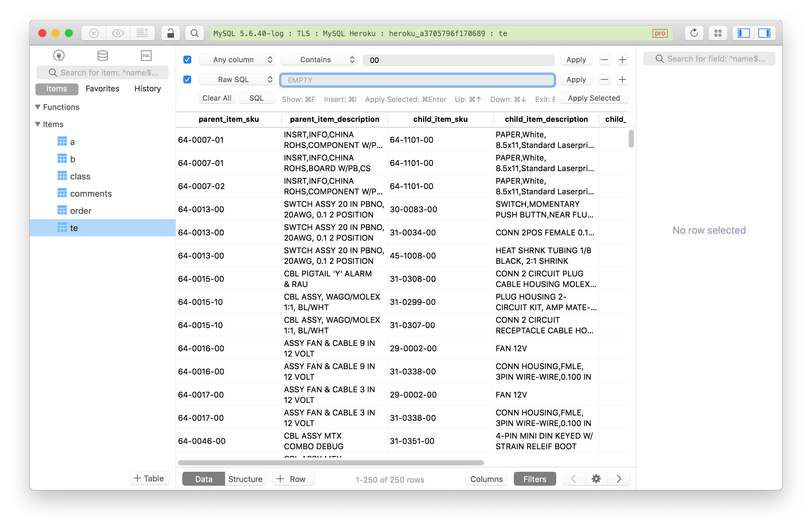The height and width of the screenshot is (529, 812).
Task: Click the eye preview toolbar icon
Action: pyautogui.click(x=118, y=33)
